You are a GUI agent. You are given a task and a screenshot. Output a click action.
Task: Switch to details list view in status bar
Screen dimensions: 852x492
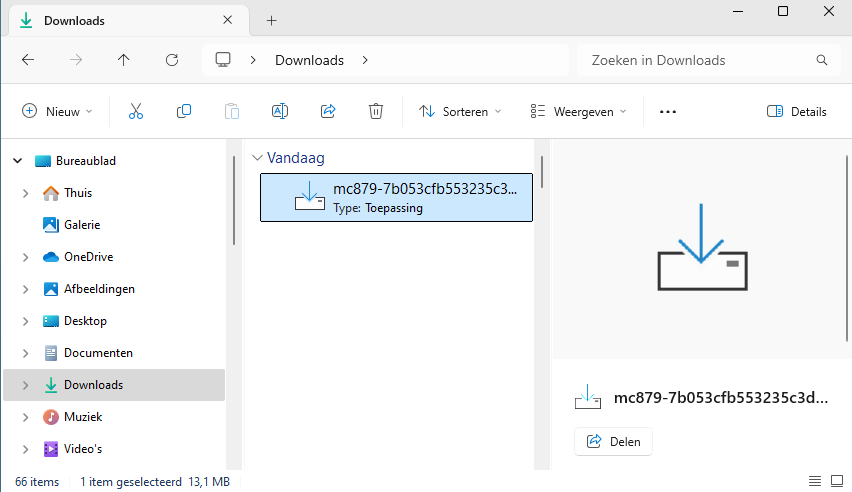click(x=815, y=481)
